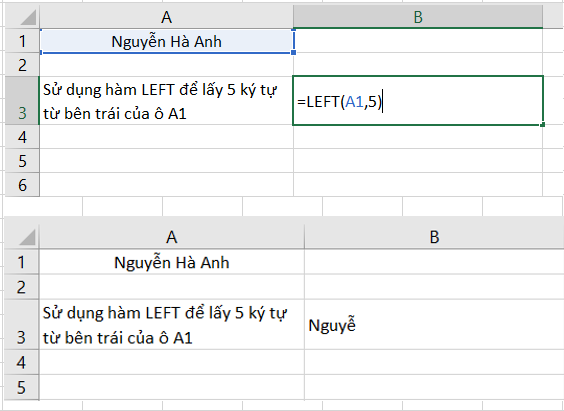The height and width of the screenshot is (411, 564).
Task: Click row header 2 in top spreadsheet
Action: click(x=22, y=65)
